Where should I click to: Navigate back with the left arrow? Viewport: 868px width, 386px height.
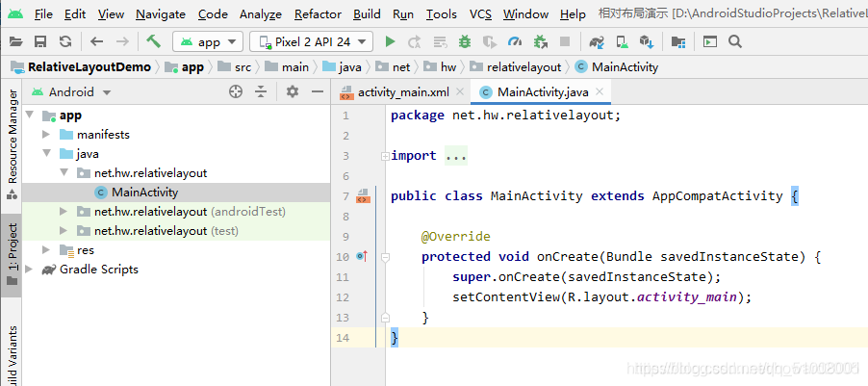click(97, 41)
